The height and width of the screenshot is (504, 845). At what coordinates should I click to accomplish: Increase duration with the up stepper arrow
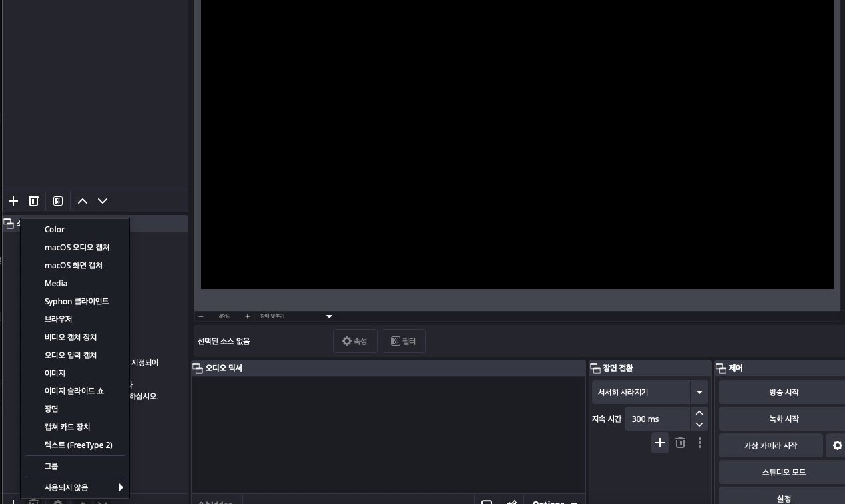pyautogui.click(x=699, y=413)
